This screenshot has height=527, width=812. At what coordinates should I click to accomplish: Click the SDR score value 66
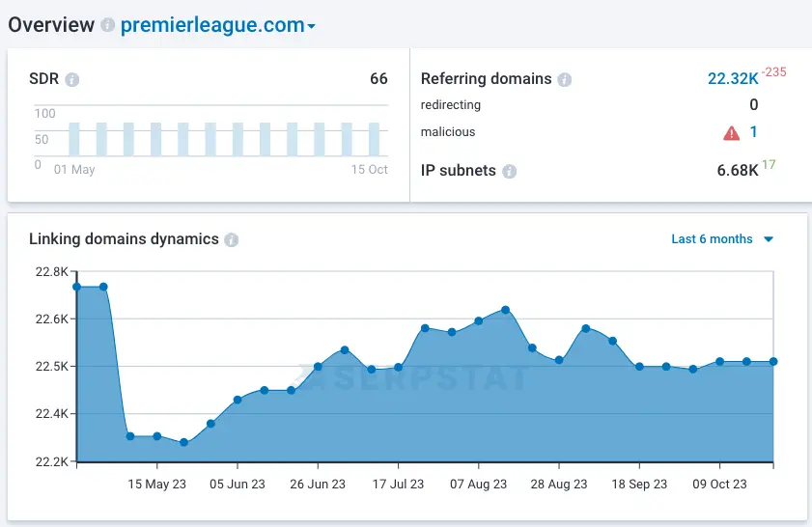(x=378, y=79)
